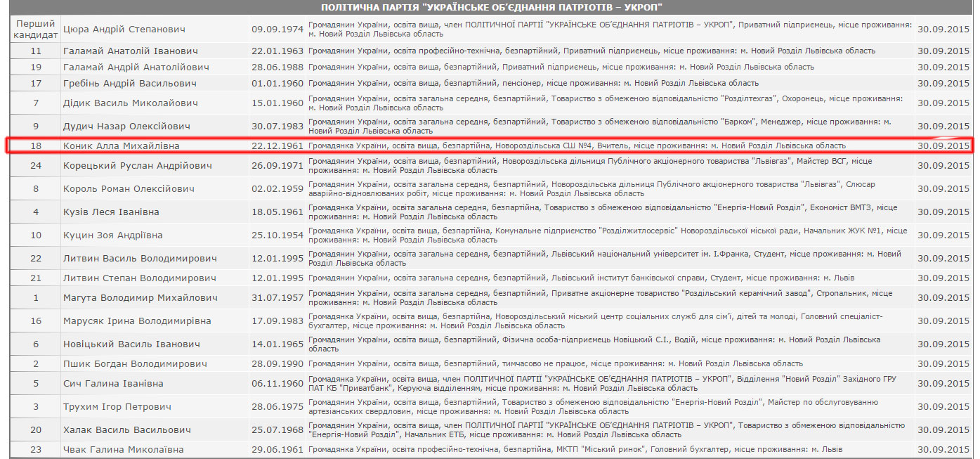Click birth date 22.12.1961 in highlighted row
980x459 pixels.
tap(277, 146)
